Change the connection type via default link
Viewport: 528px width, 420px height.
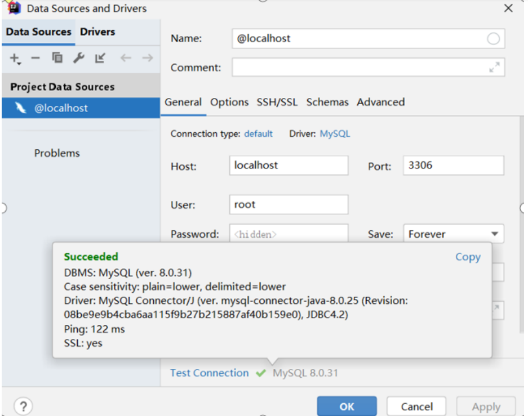point(258,134)
